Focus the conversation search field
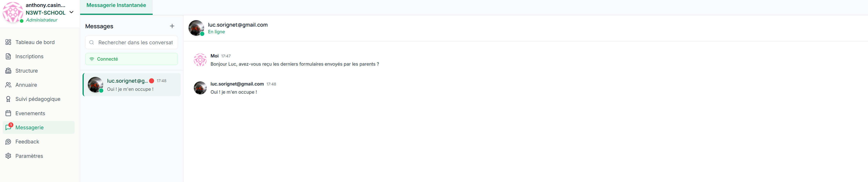The height and width of the screenshot is (182, 868). 131,42
